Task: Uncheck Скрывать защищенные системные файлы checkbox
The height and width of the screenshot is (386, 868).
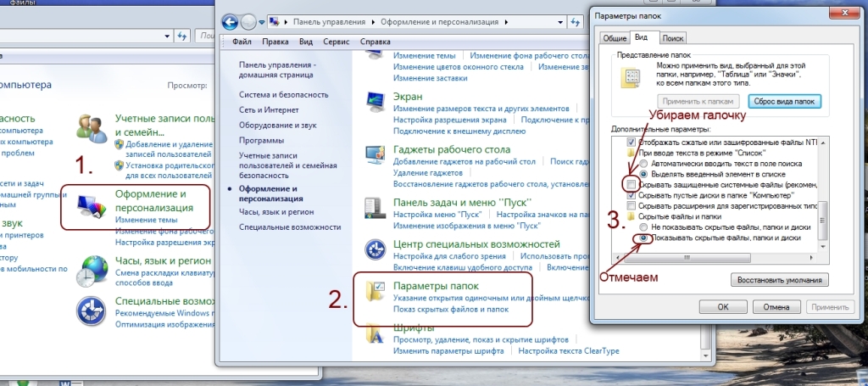Action: [630, 184]
